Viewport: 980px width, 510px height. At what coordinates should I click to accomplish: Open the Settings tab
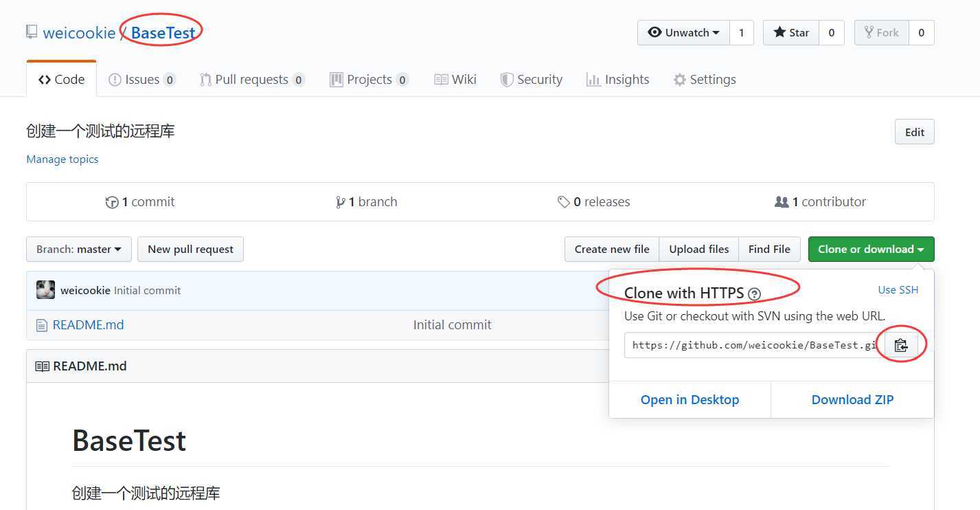705,79
